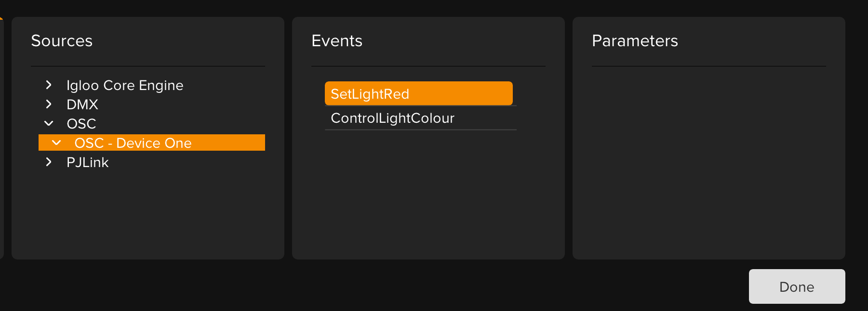Expand the DMX source chevron

click(49, 104)
